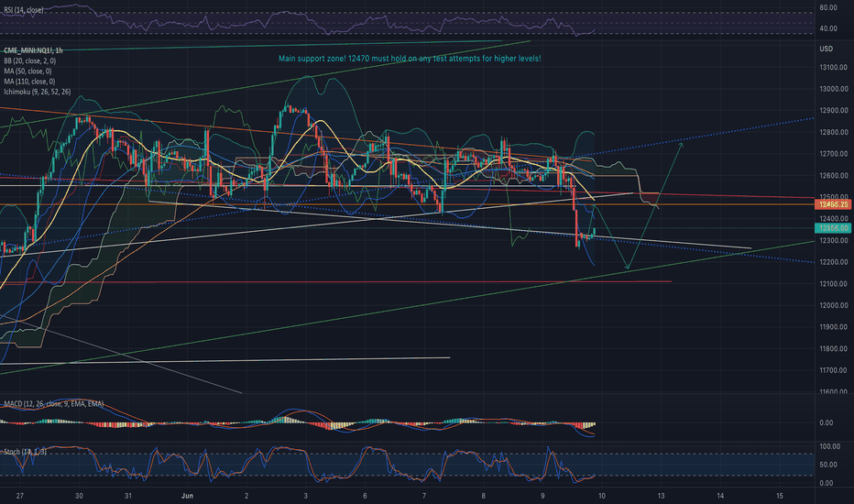
Task: Click the RSI 40.00 axis value
Action: [827, 28]
